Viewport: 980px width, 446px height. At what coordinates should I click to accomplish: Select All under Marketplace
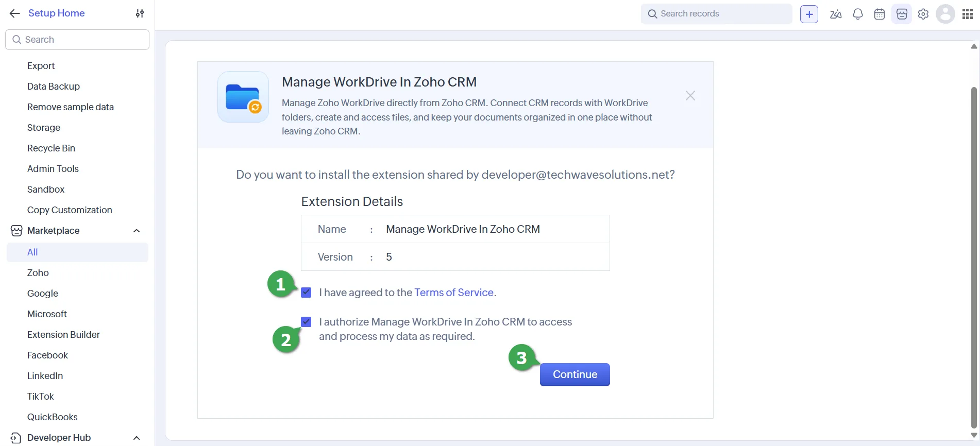pyautogui.click(x=77, y=252)
